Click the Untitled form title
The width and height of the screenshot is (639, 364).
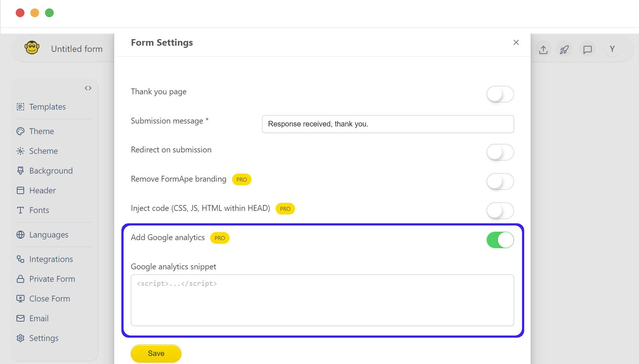coord(77,49)
